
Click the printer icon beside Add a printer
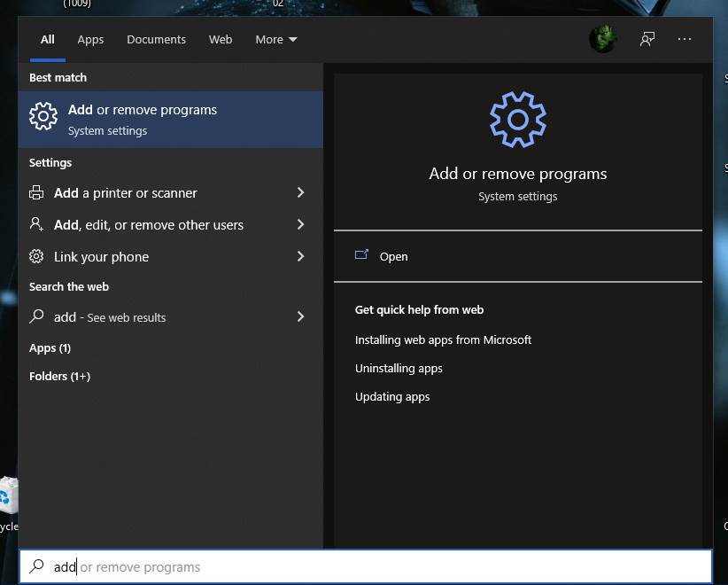click(37, 193)
